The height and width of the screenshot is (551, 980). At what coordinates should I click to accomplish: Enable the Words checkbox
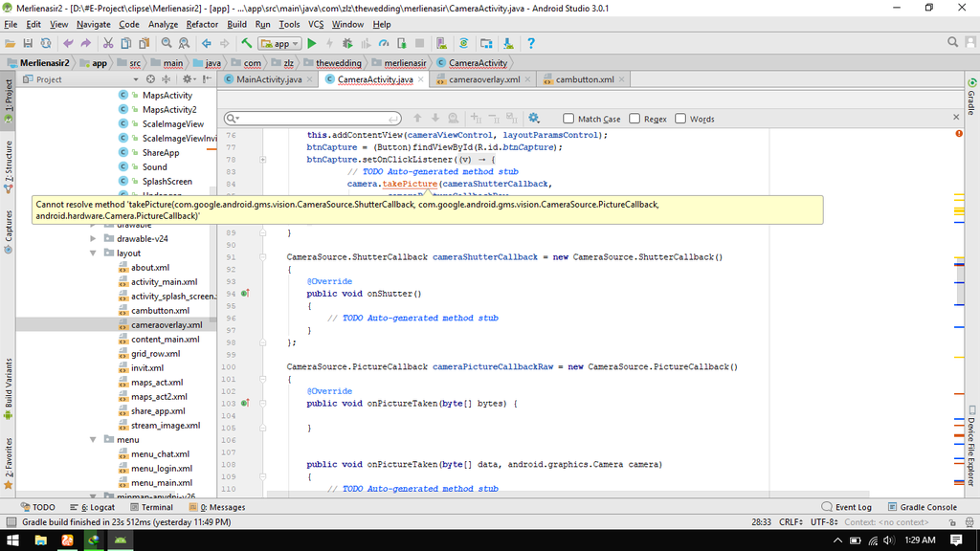click(x=680, y=118)
